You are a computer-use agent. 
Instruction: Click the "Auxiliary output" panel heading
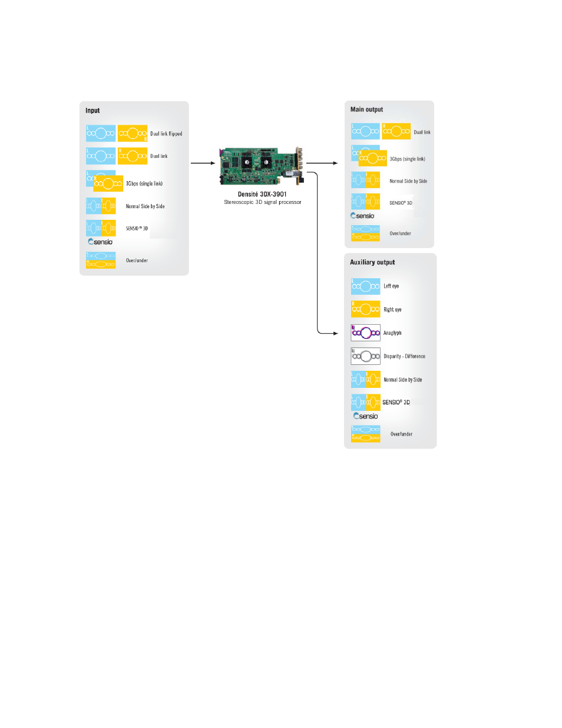coord(372,262)
